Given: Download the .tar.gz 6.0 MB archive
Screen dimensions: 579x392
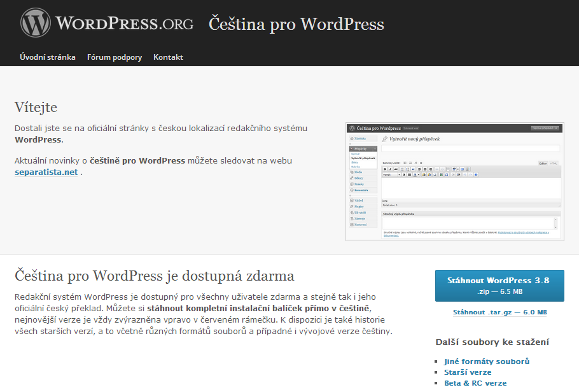Looking at the screenshot, I should [x=500, y=312].
